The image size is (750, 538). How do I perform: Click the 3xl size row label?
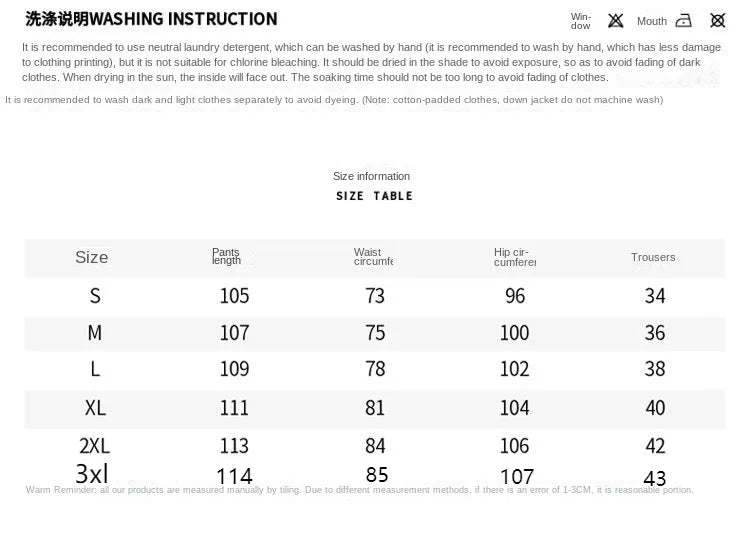pos(91,474)
